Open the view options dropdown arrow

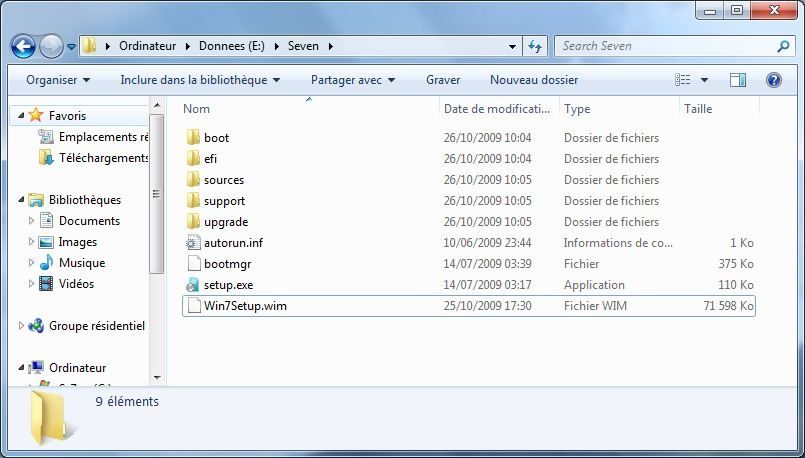pos(704,80)
